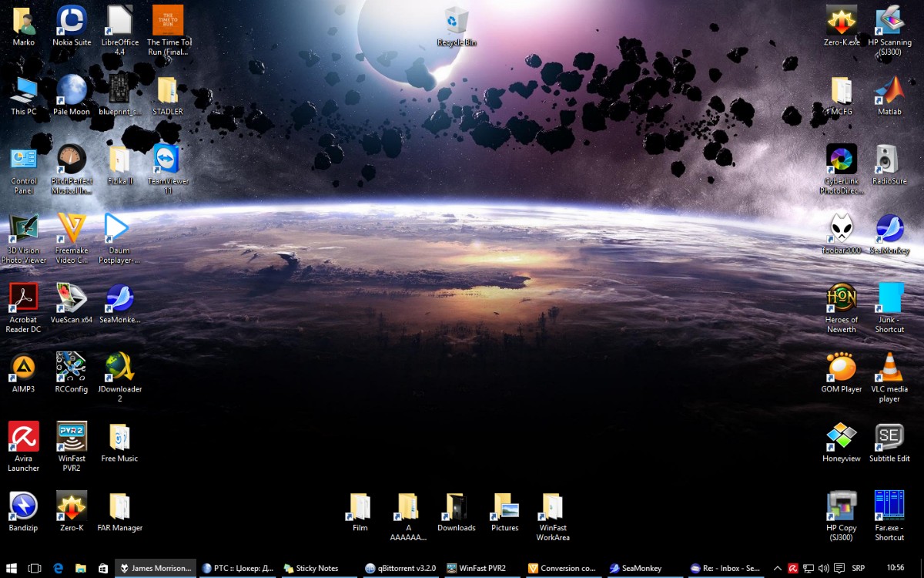Switch to the Conversion co... taskbar window
This screenshot has width=924, height=578.
tap(564, 568)
